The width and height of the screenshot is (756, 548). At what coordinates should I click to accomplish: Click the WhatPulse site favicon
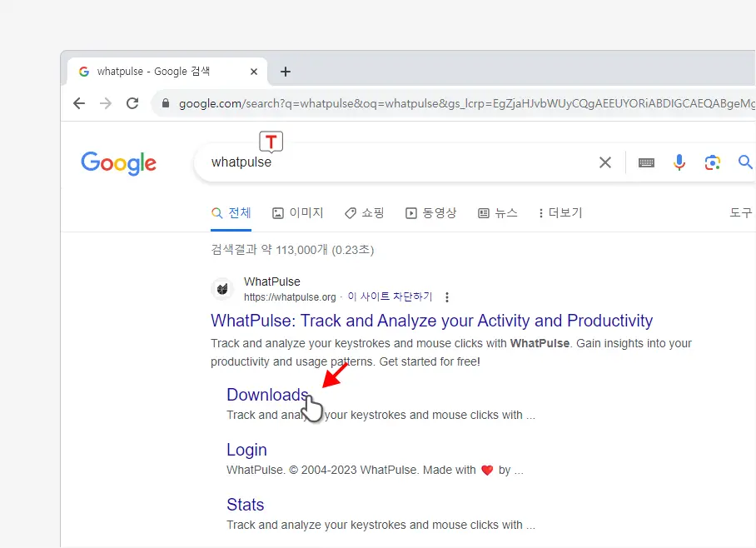click(x=222, y=288)
